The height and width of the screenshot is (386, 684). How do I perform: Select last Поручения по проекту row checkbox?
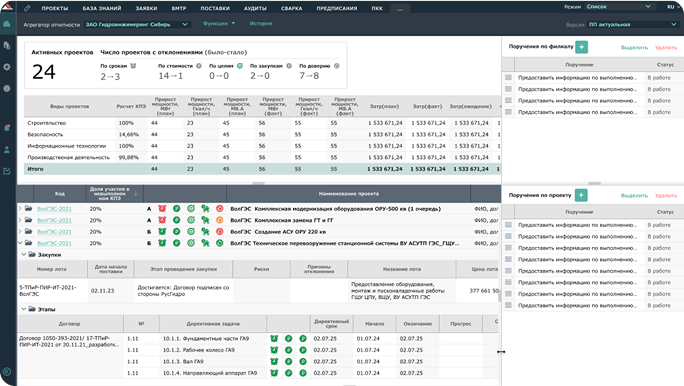(508, 305)
